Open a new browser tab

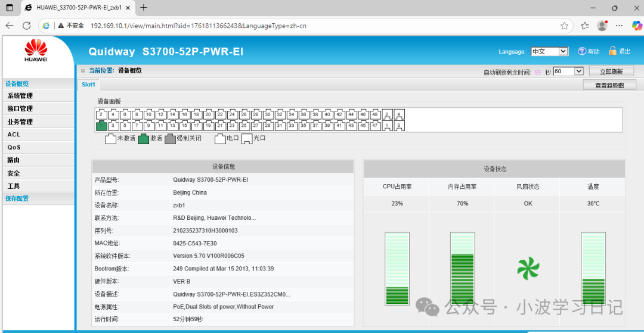144,8
